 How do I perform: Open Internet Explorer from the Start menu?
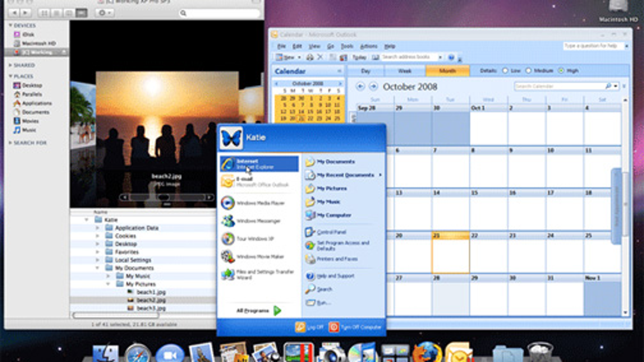pos(259,164)
